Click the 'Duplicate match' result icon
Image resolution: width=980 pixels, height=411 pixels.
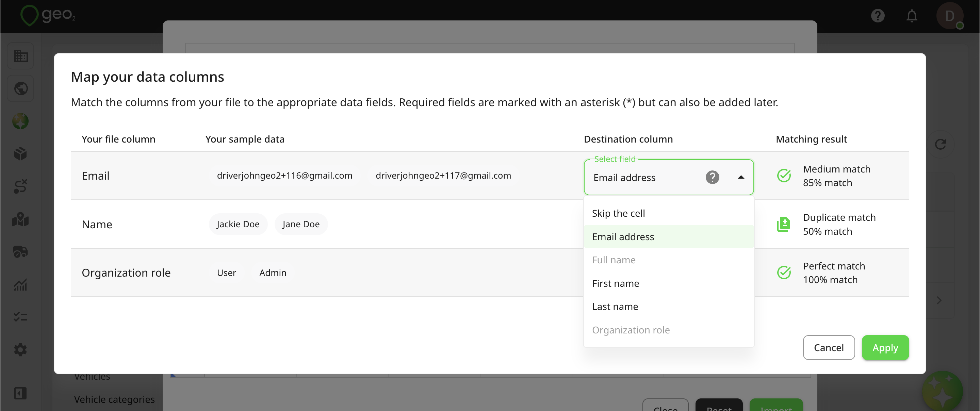784,225
